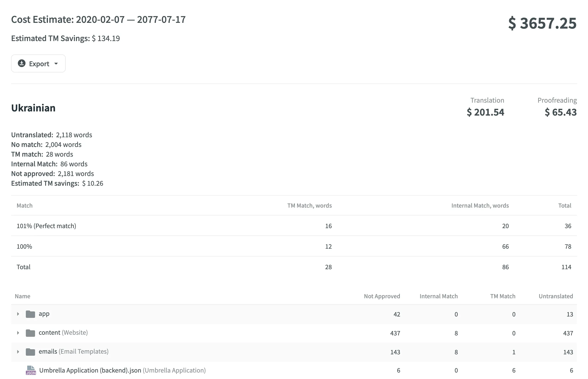Click TM Match value 1 for emails

(514, 352)
